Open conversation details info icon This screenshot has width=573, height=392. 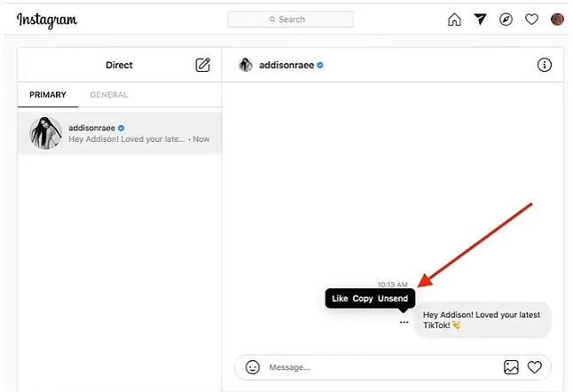544,65
